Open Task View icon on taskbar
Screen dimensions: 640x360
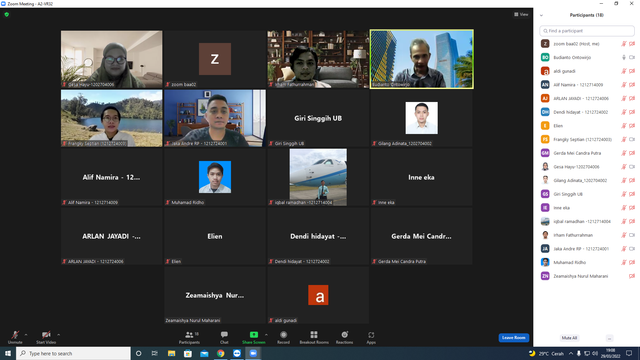[x=154, y=353]
